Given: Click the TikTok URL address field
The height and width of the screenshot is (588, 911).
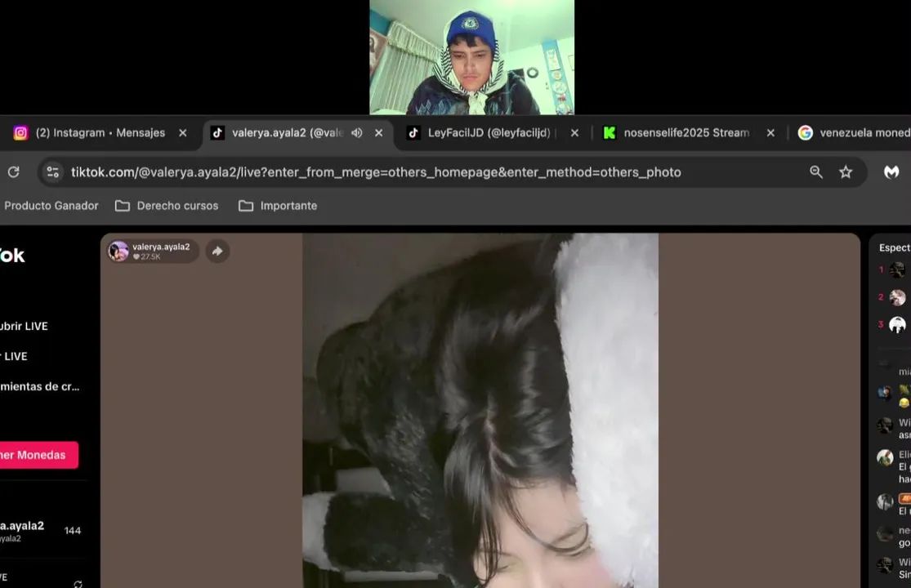Looking at the screenshot, I should [x=376, y=172].
